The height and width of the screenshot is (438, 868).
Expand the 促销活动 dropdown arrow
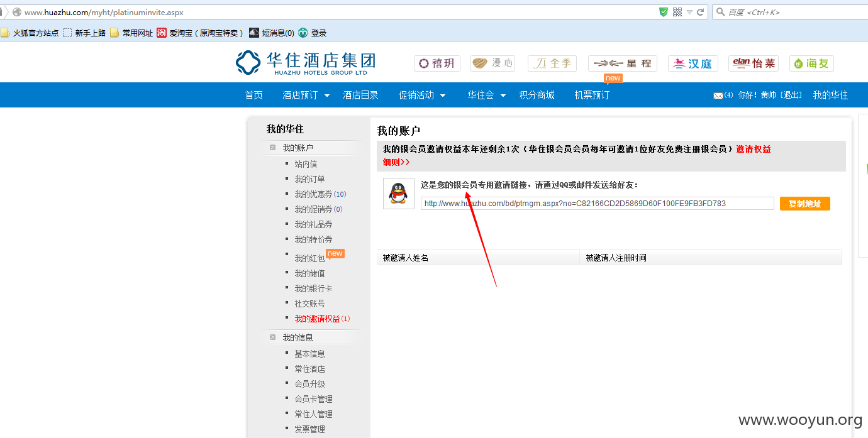(x=443, y=96)
